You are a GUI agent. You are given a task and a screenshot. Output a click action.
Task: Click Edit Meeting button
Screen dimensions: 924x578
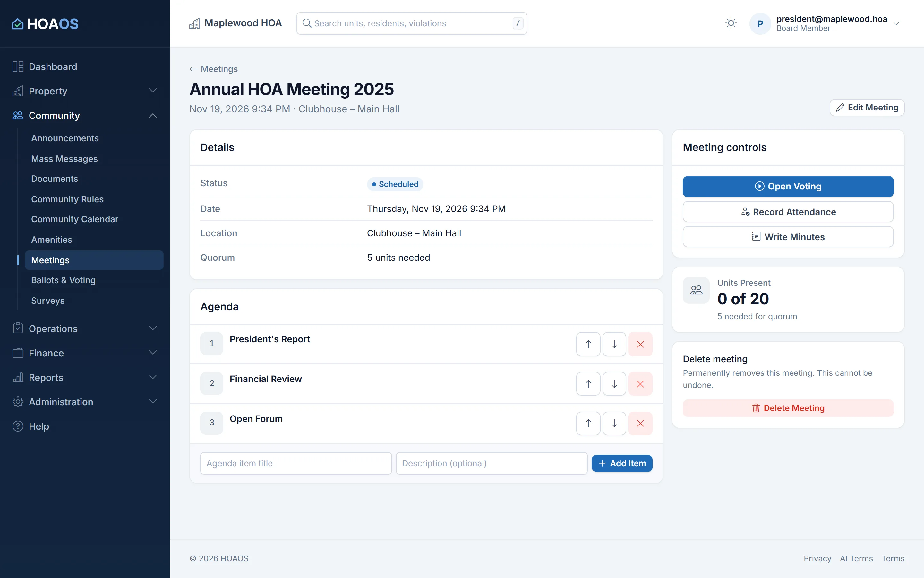coord(867,108)
